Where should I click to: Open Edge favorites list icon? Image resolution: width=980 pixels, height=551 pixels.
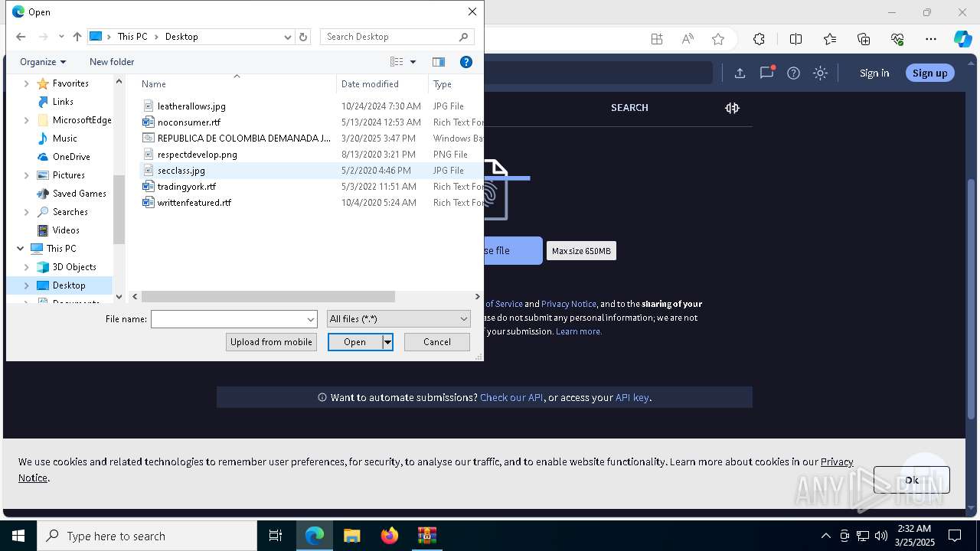click(830, 39)
